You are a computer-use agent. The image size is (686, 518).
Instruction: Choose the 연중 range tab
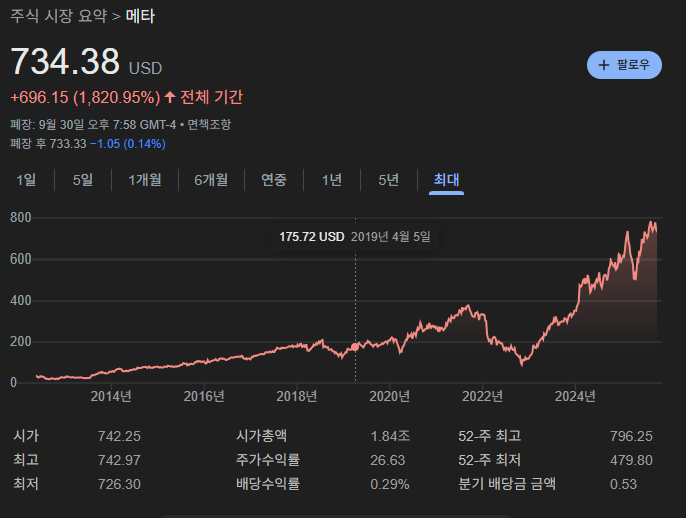(273, 180)
